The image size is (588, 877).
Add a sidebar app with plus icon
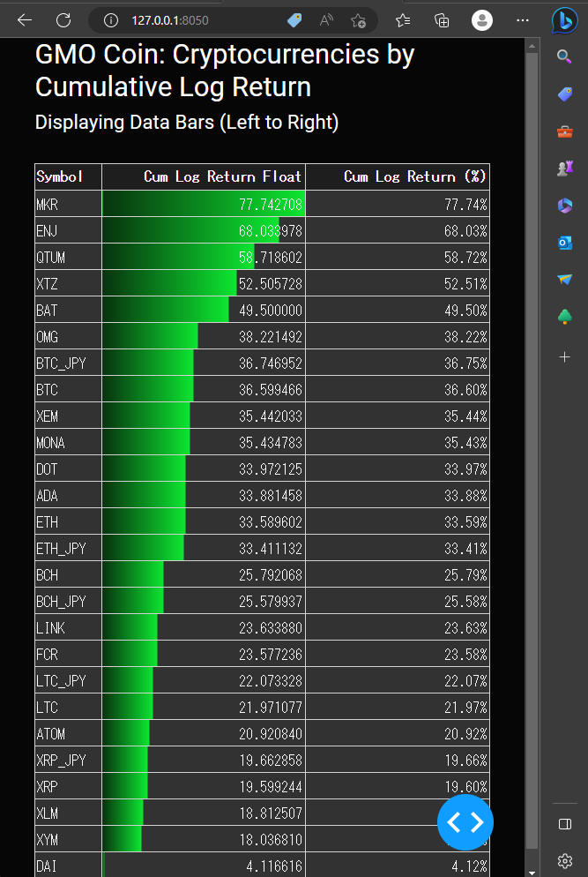click(565, 357)
